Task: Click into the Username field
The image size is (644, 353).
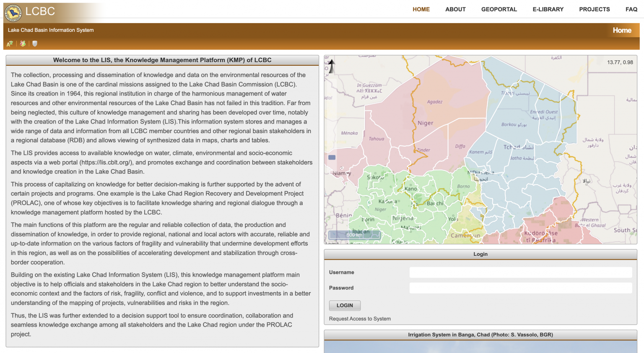Action: pos(520,273)
